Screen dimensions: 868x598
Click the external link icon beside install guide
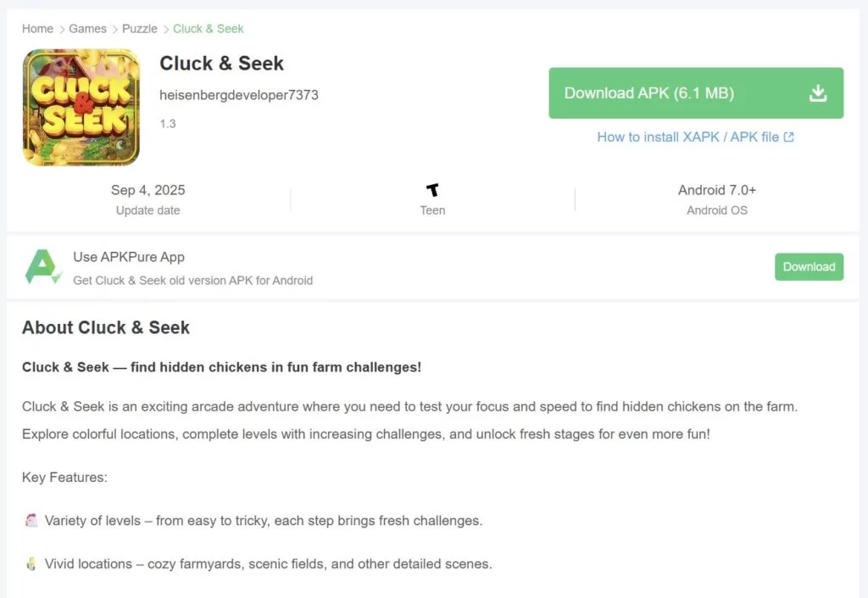coord(789,137)
